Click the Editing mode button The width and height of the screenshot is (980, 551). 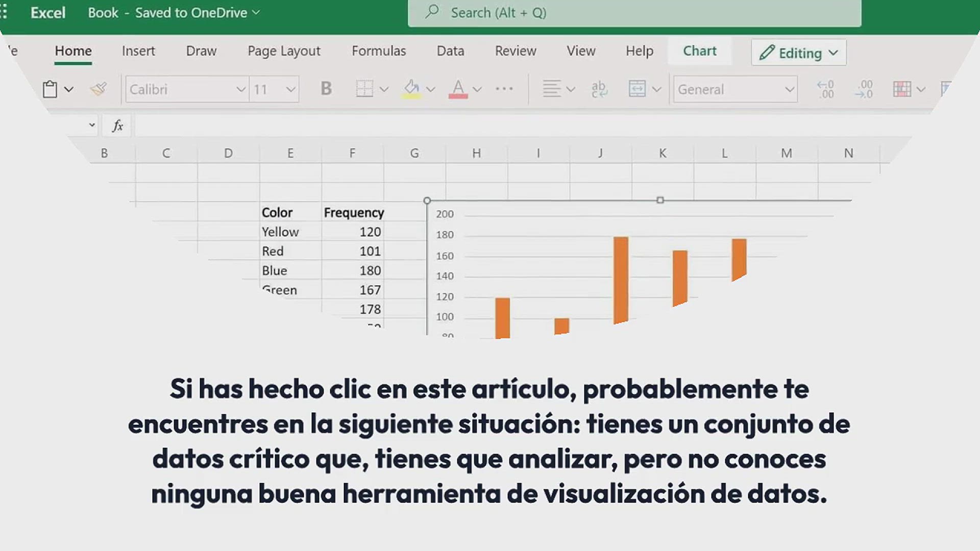click(x=798, y=53)
